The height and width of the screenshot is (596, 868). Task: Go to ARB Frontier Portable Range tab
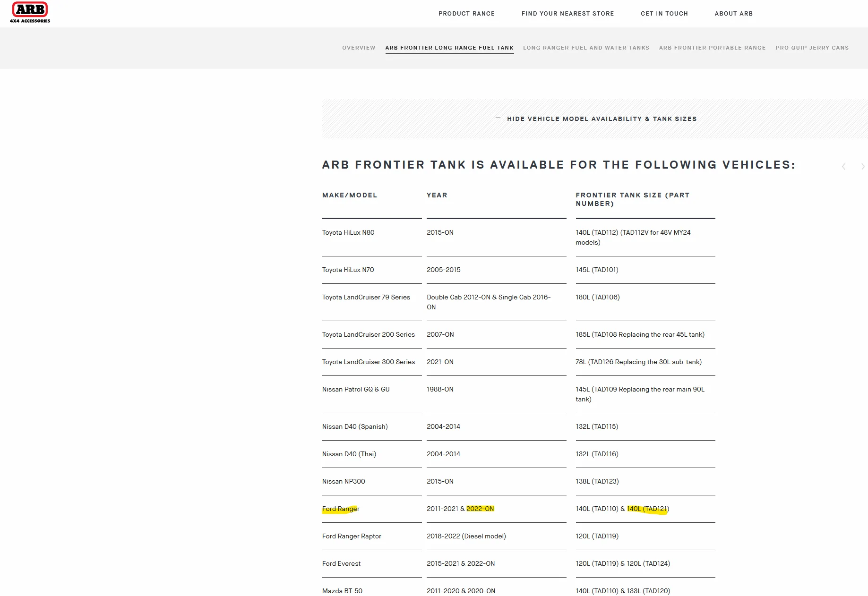[x=712, y=48]
